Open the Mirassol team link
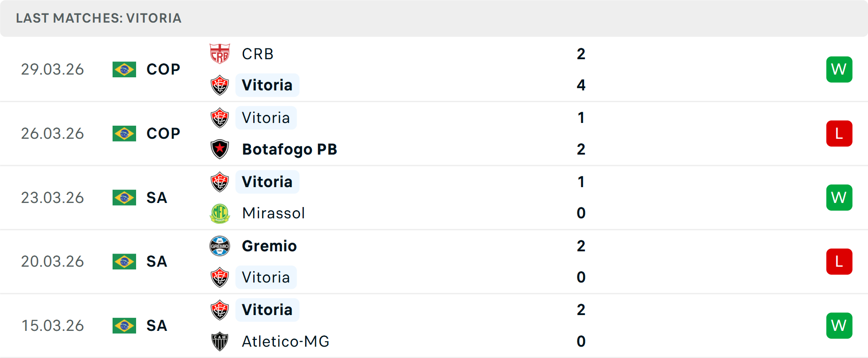 (x=274, y=213)
